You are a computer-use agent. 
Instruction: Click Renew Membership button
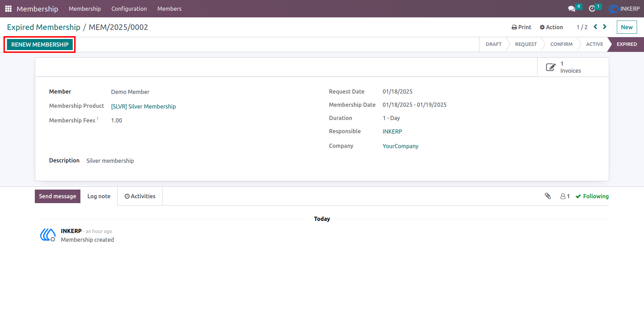(x=40, y=45)
